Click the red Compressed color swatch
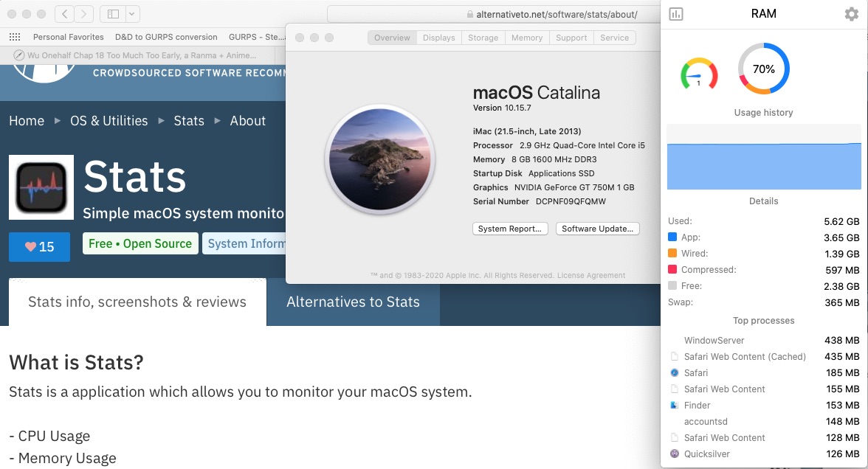Screen dimensions: 868x469 click(672, 269)
